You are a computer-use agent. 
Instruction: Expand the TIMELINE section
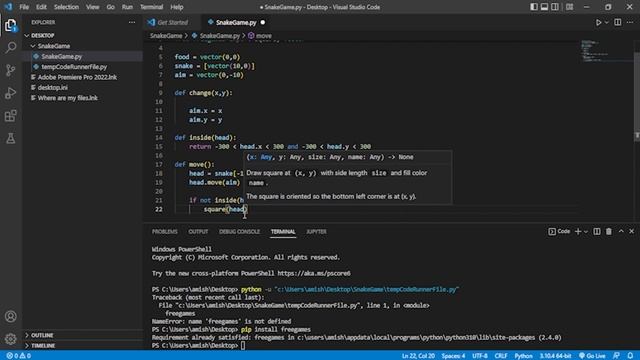tap(43, 346)
